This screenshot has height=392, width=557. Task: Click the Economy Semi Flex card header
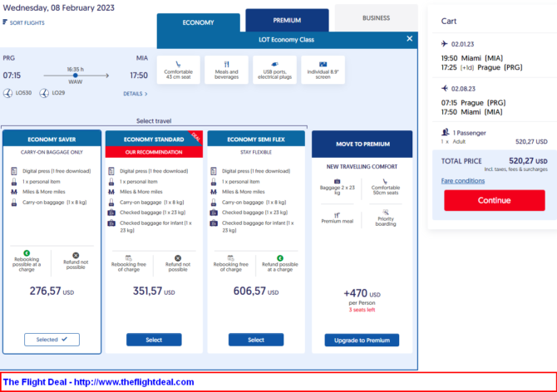[x=256, y=139]
